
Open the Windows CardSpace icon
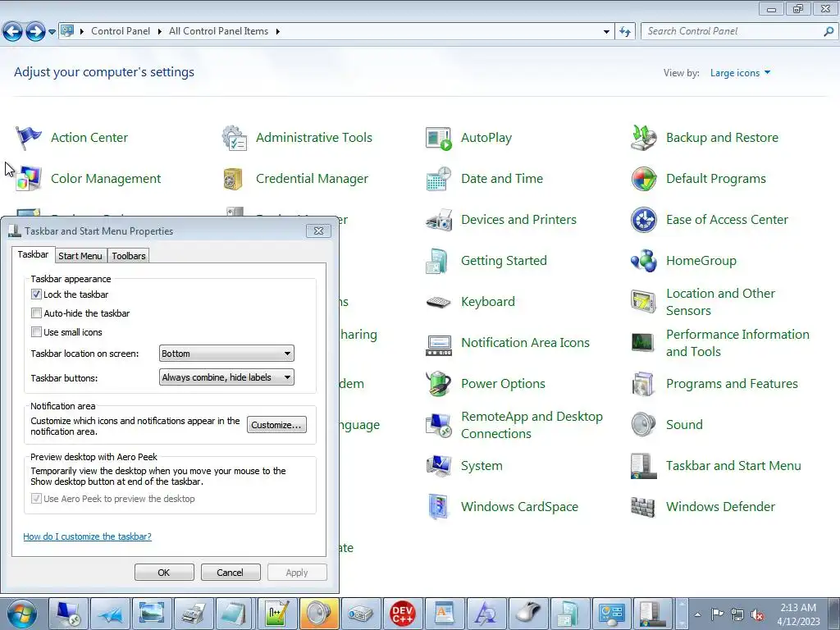pos(438,507)
